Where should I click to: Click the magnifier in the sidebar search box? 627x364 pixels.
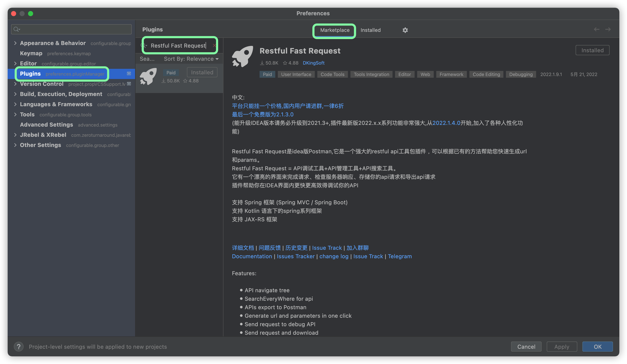coord(16,29)
